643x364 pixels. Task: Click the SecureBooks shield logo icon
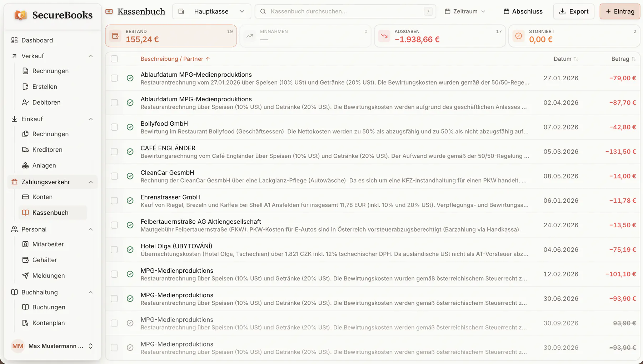21,15
